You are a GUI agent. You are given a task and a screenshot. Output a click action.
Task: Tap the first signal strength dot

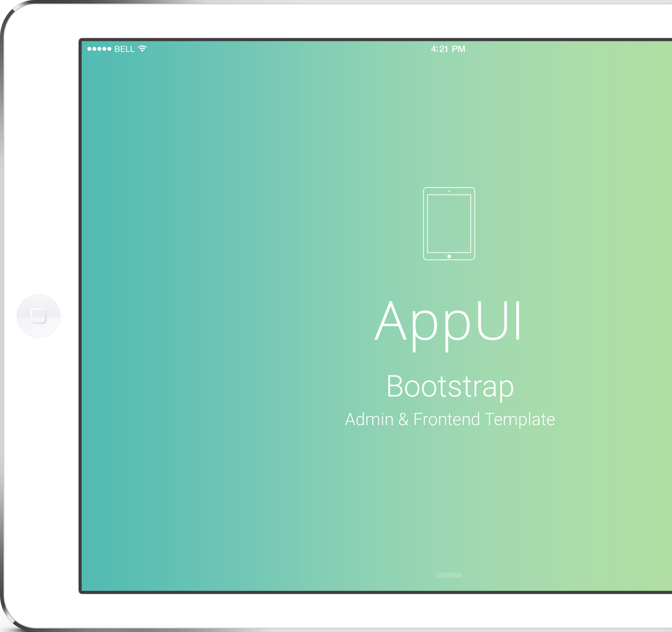point(89,49)
